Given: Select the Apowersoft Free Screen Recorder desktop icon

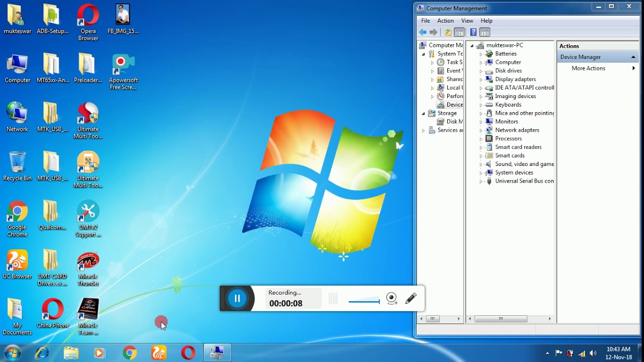Looking at the screenshot, I should tap(123, 72).
